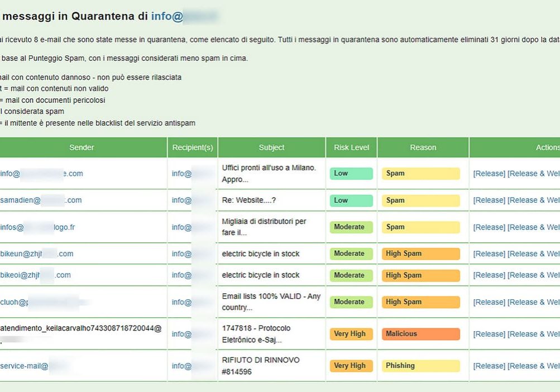Click recipient info@ in the Malicious row

coord(182,334)
